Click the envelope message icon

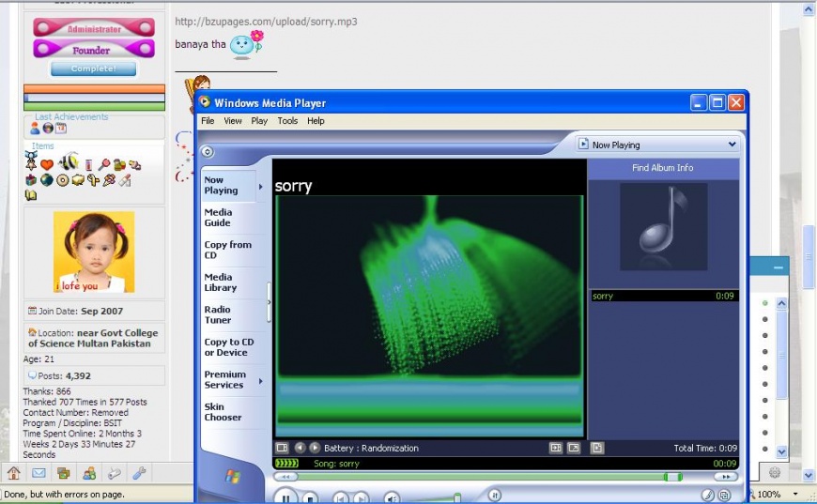(39, 473)
